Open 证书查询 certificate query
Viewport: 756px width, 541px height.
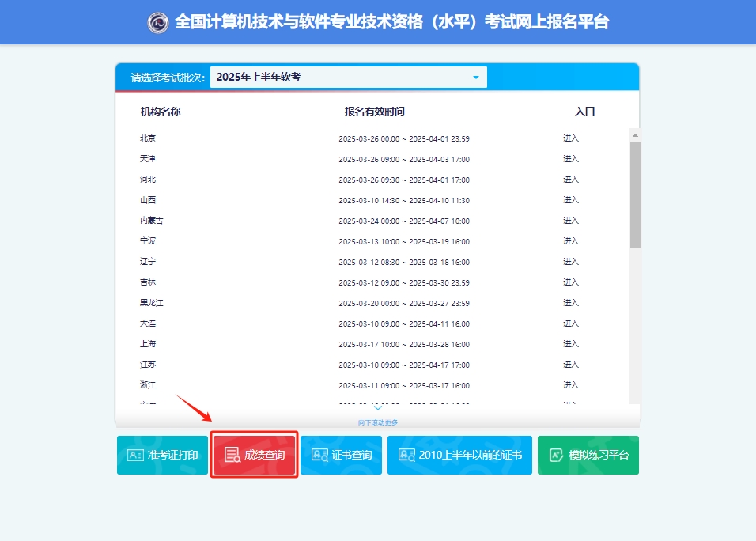(x=341, y=455)
